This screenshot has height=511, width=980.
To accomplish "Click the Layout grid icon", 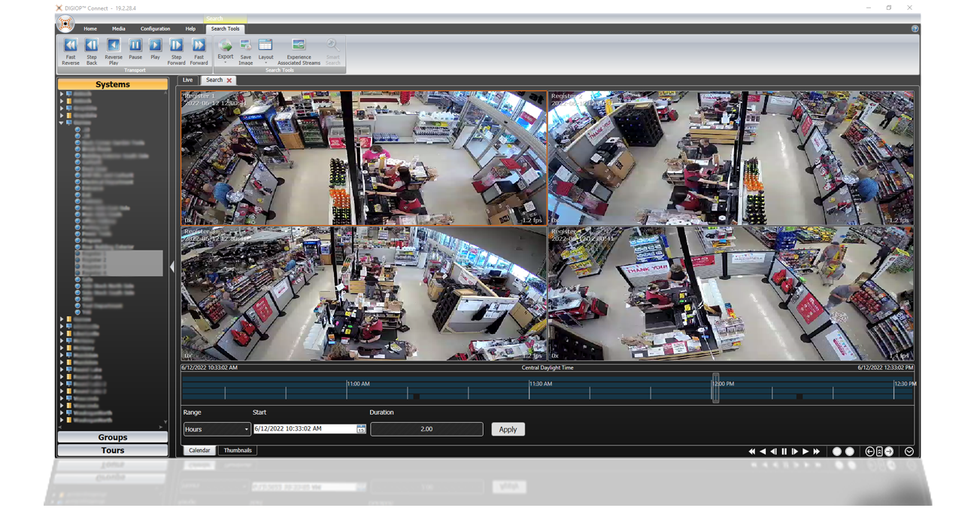I will click(x=265, y=46).
